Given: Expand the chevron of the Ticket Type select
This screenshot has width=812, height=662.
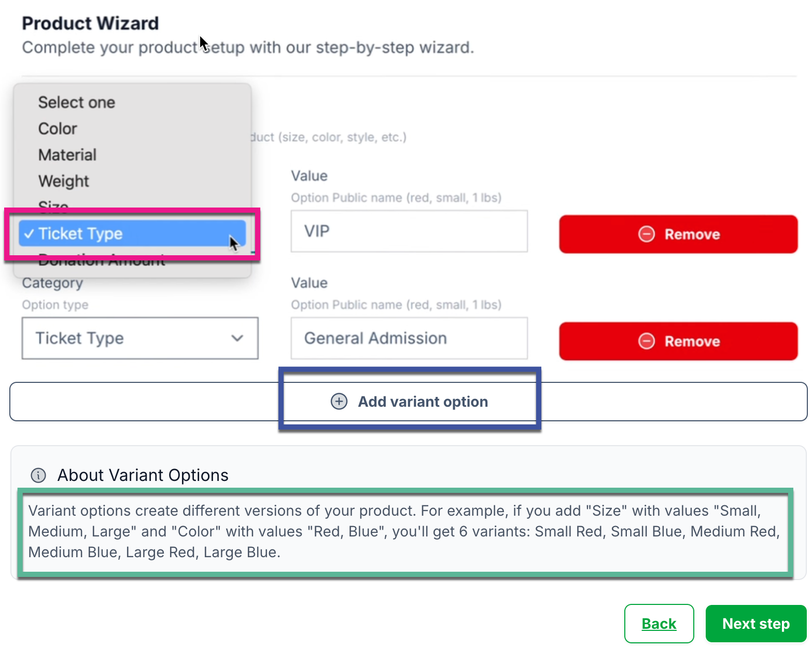Looking at the screenshot, I should click(237, 338).
